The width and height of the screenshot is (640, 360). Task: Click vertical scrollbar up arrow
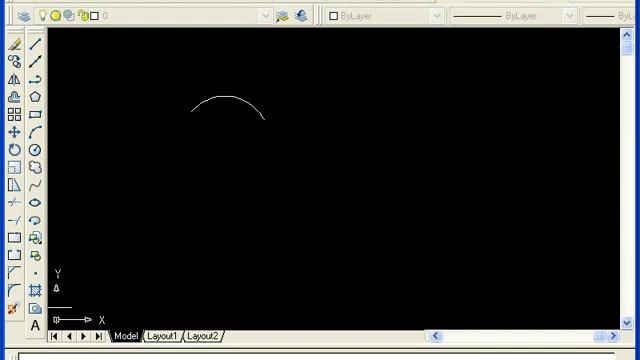tap(627, 35)
